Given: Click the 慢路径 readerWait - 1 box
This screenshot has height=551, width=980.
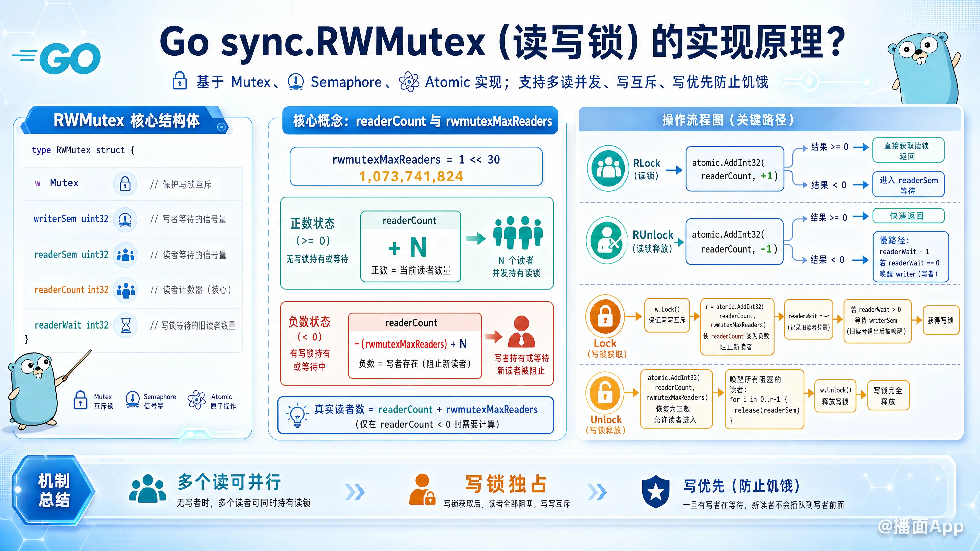Looking at the screenshot, I should [911, 257].
